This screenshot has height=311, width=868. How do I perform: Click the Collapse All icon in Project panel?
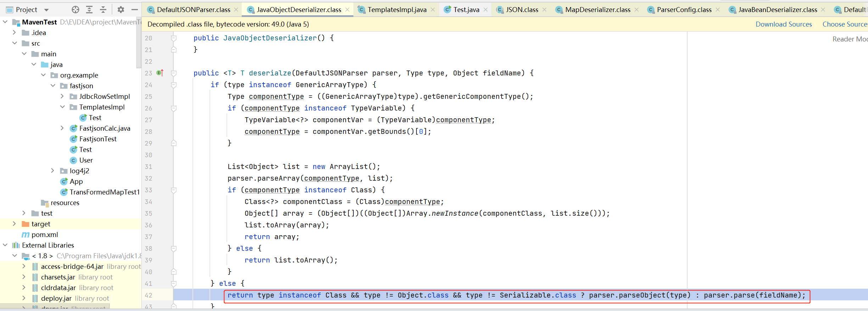click(x=103, y=10)
